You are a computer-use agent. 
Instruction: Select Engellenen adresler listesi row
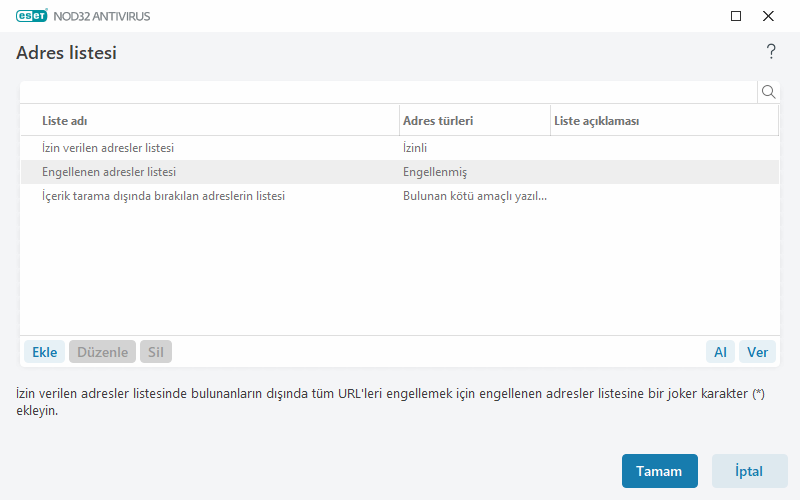[x=109, y=172]
